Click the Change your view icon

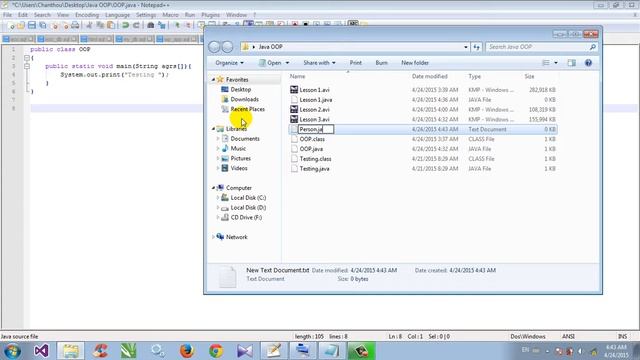(546, 63)
